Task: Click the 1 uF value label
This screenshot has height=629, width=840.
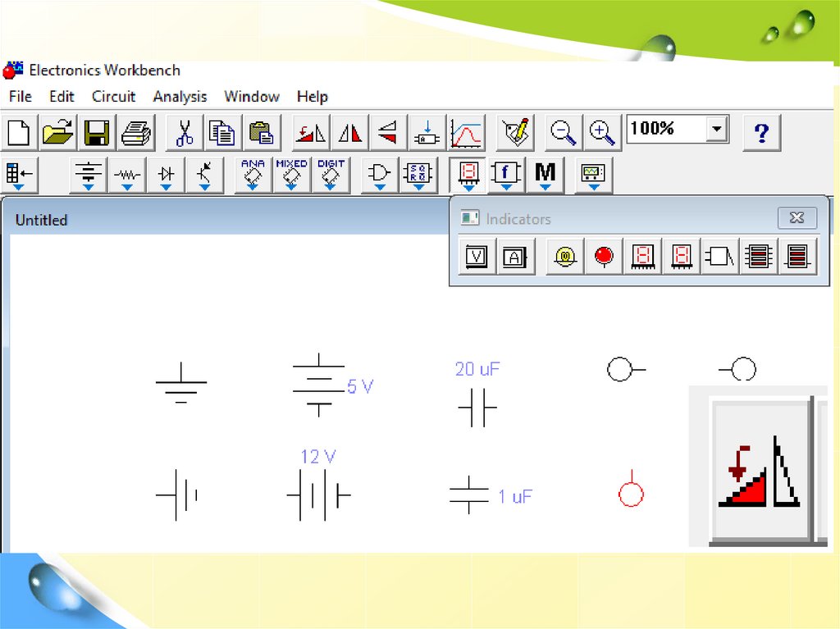Action: point(515,497)
